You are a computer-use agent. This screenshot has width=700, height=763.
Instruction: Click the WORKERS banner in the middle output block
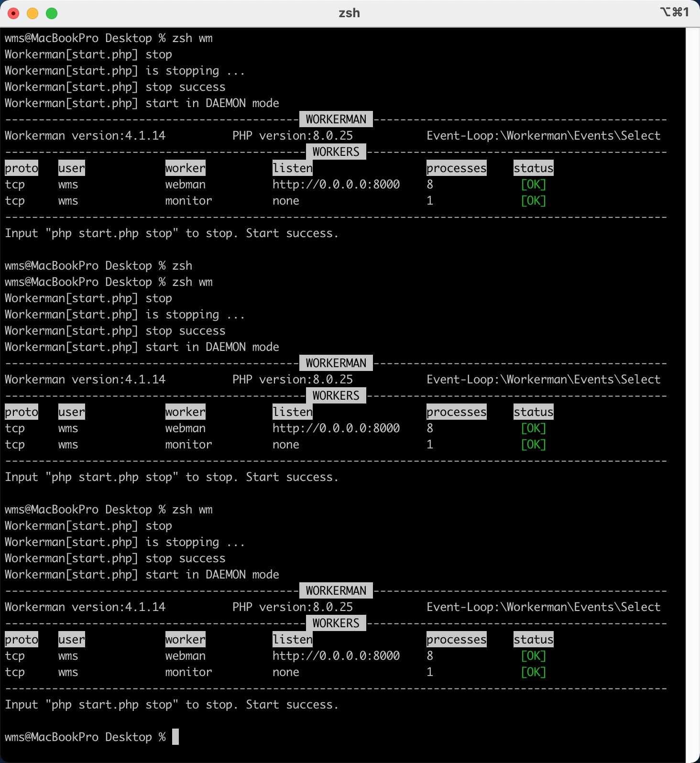tap(336, 396)
